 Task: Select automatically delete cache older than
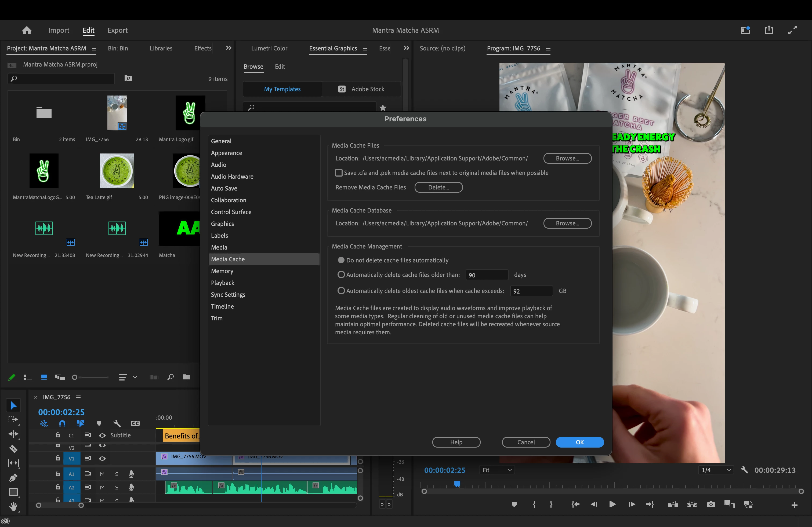[341, 275]
